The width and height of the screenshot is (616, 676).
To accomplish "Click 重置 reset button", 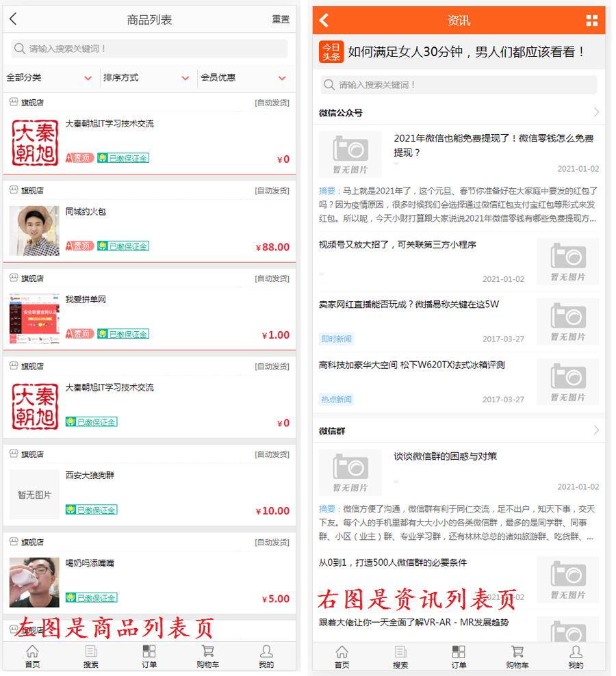I will coord(281,20).
